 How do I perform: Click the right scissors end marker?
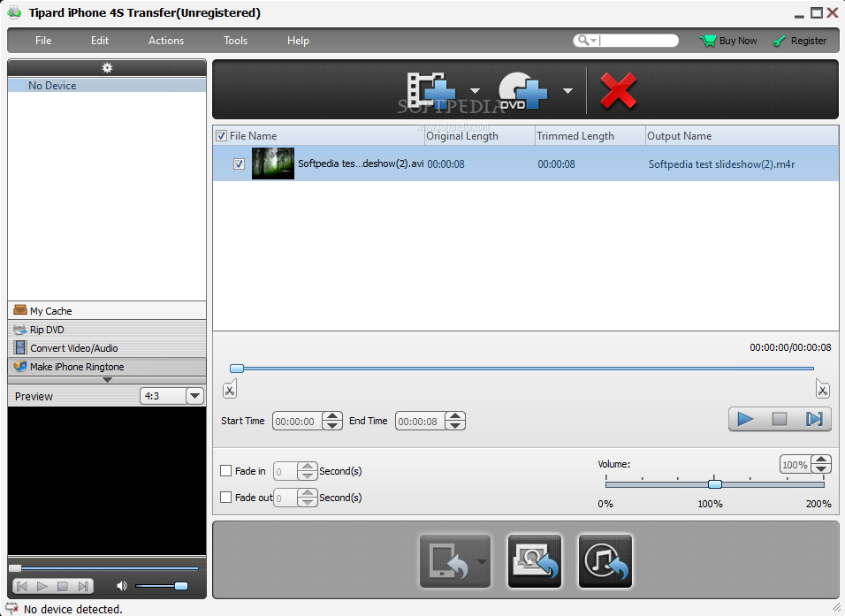point(822,389)
